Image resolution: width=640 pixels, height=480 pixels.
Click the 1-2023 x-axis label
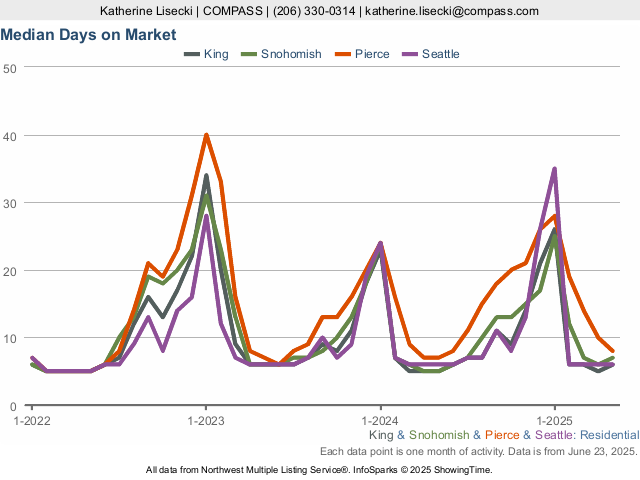pos(206,421)
